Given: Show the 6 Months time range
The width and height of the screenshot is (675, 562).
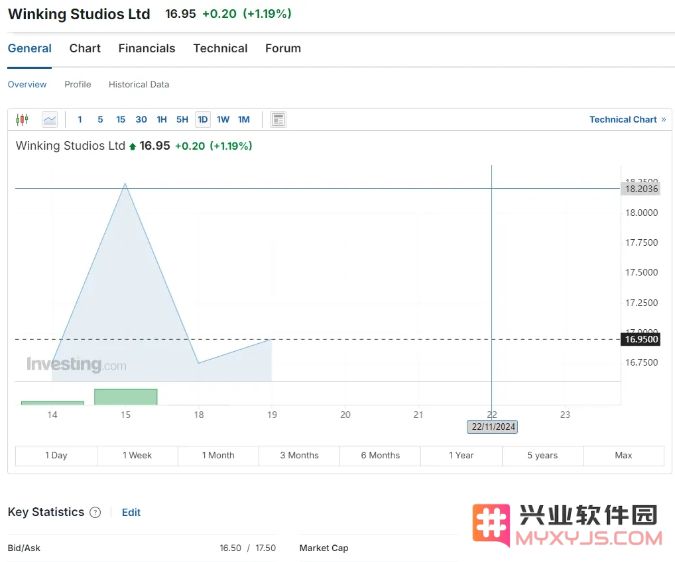Looking at the screenshot, I should [x=380, y=455].
